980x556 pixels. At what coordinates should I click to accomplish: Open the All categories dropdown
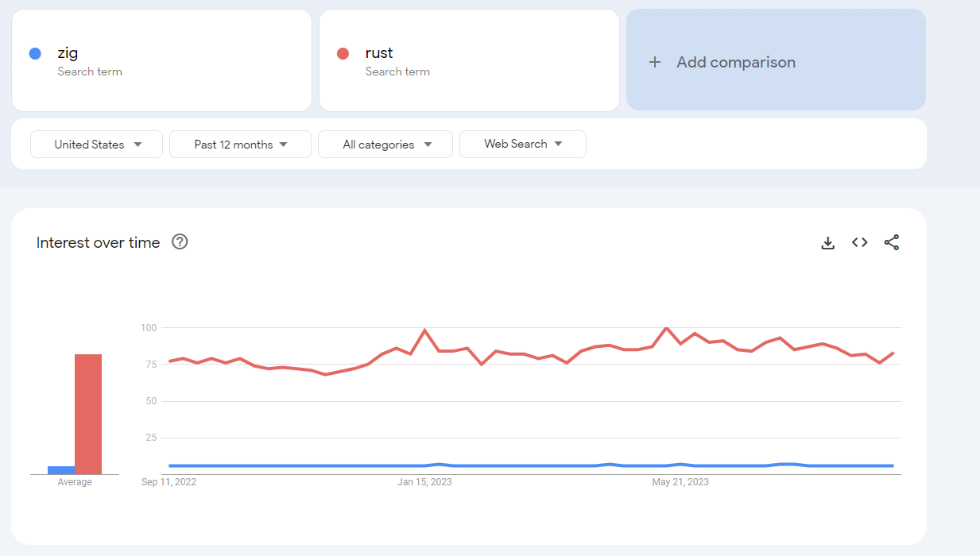tap(385, 145)
